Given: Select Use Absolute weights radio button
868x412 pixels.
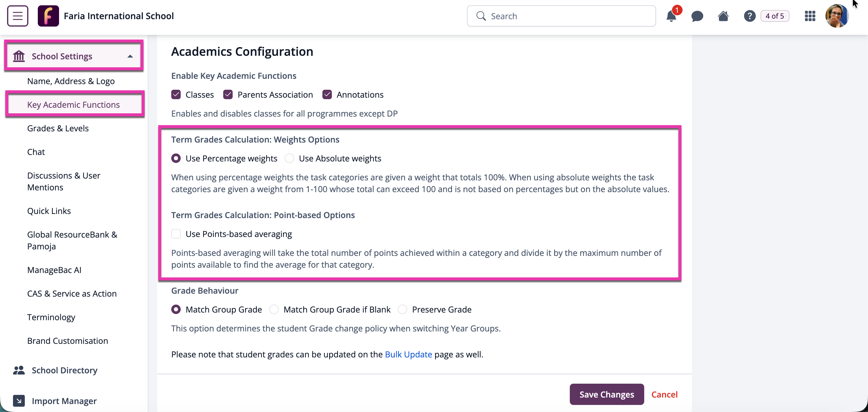Looking at the screenshot, I should 289,158.
